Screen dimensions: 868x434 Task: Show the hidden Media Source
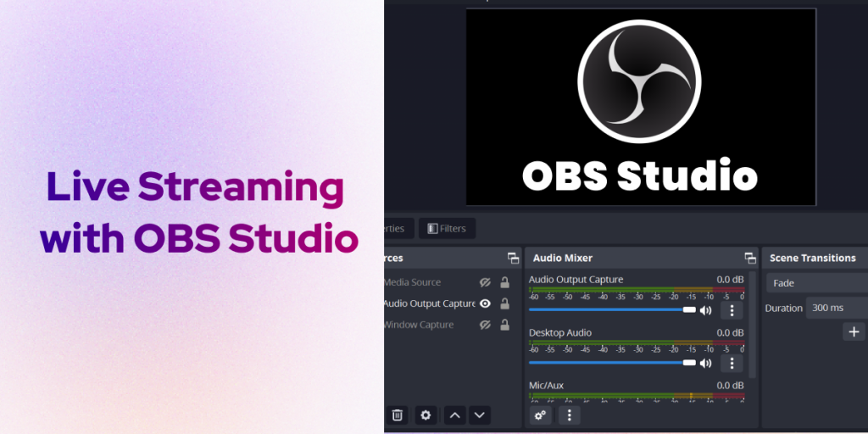[485, 282]
